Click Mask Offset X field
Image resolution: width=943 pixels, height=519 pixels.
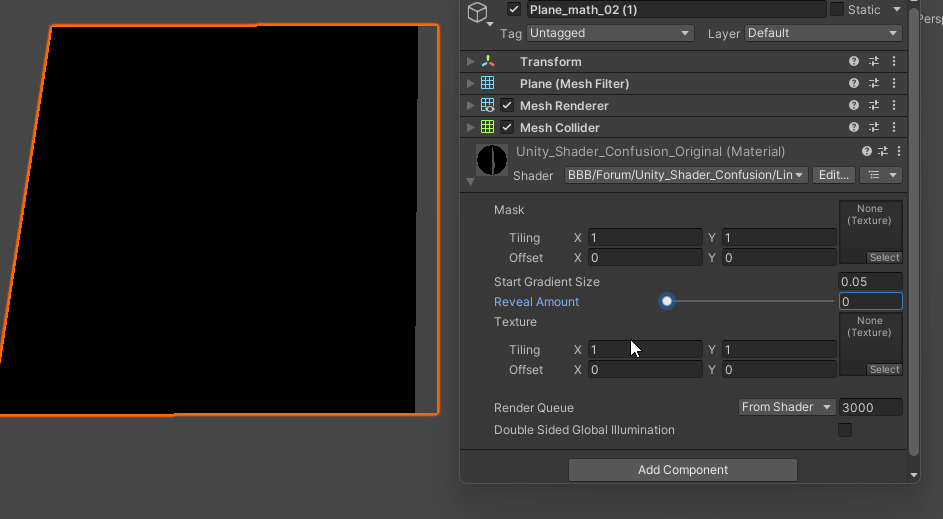[645, 257]
